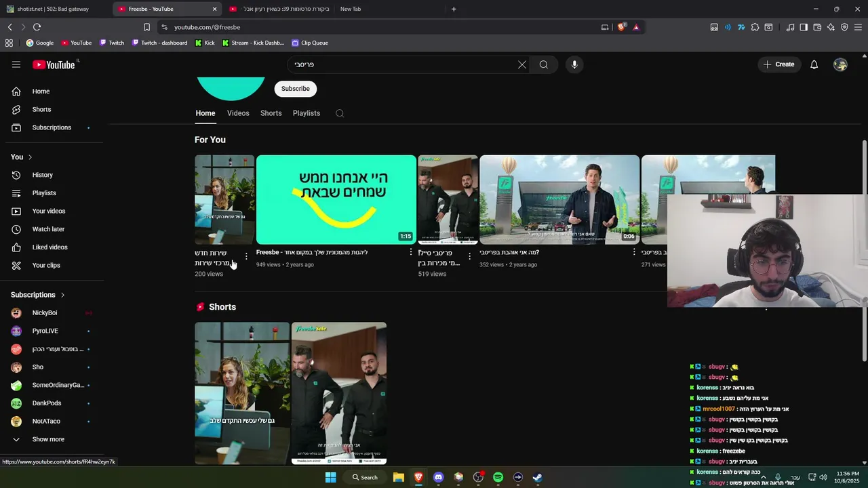Switch to the channel Playlists tab
The height and width of the screenshot is (488, 868).
(x=307, y=113)
